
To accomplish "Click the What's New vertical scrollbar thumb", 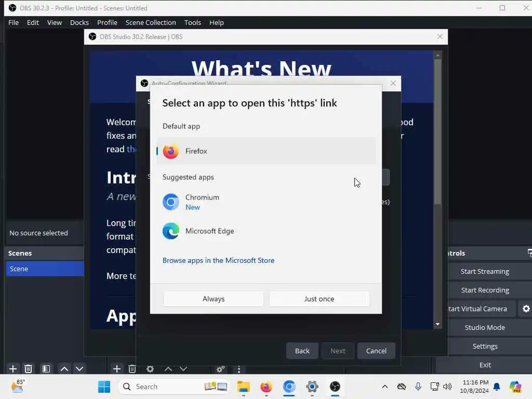I will (437, 132).
